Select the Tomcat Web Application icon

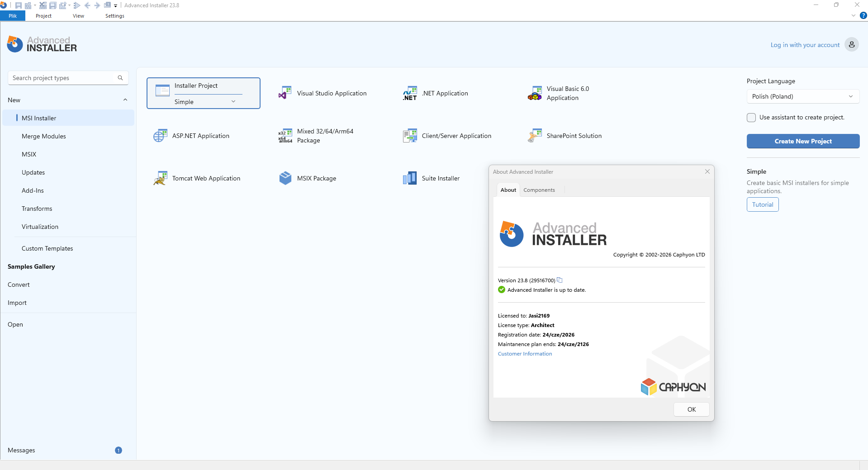click(x=160, y=178)
